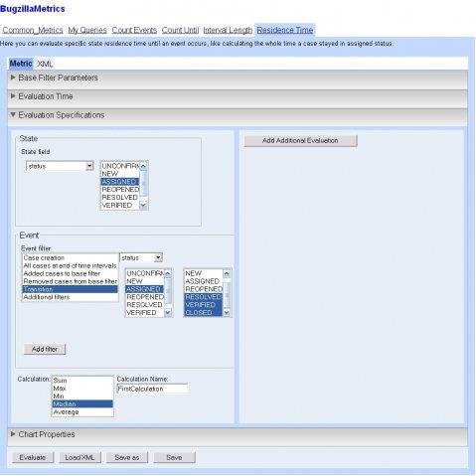Open the State field status dropdown

(60, 166)
